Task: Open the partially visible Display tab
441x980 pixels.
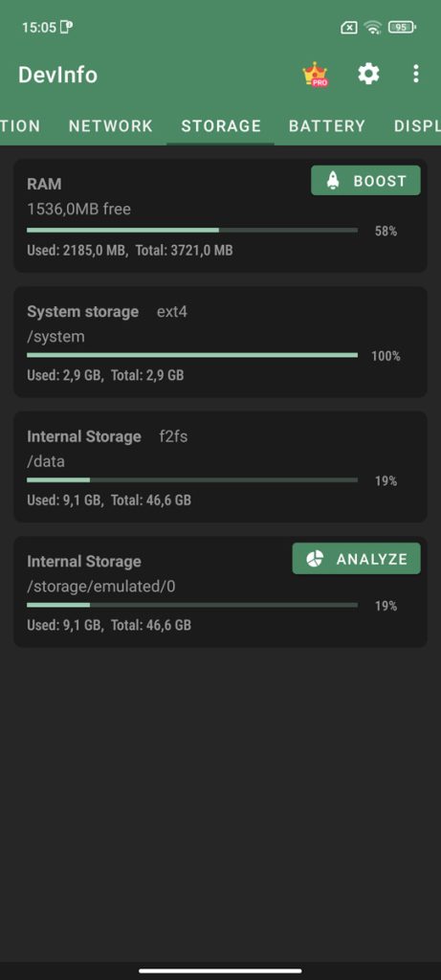Action: pos(417,125)
